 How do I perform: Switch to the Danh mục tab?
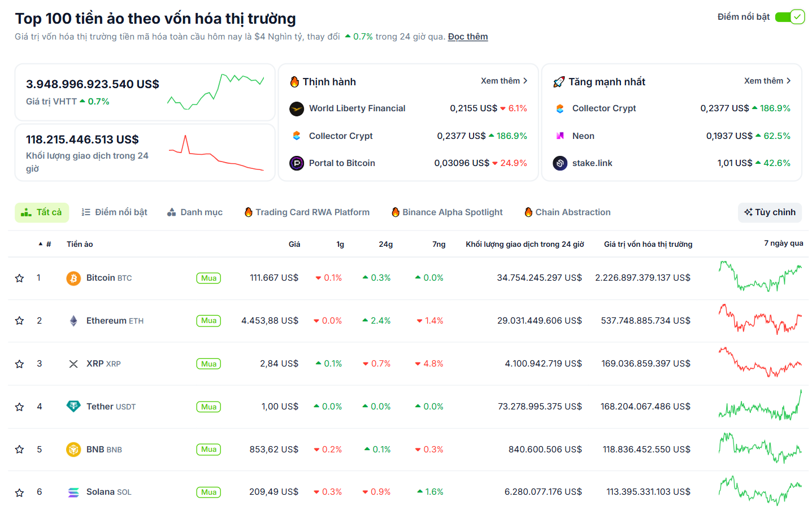[194, 212]
